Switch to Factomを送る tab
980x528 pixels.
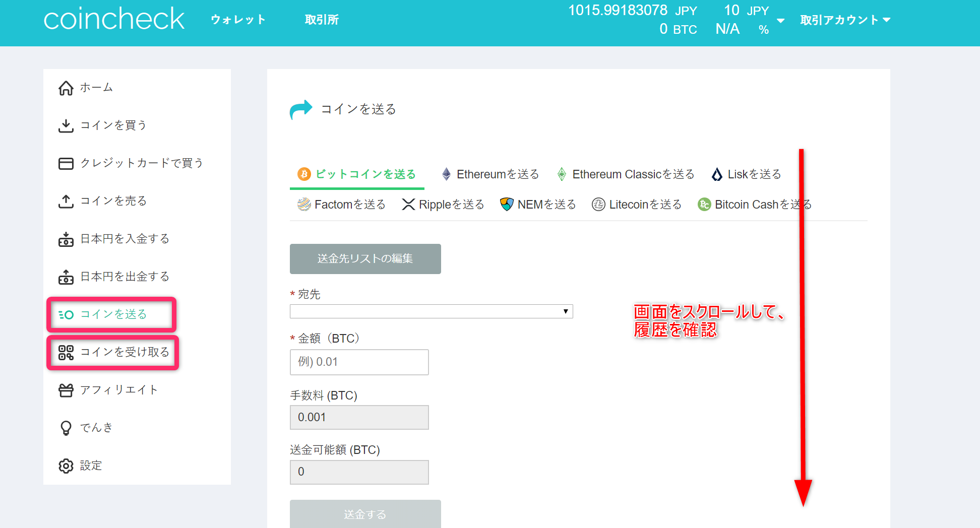point(341,205)
